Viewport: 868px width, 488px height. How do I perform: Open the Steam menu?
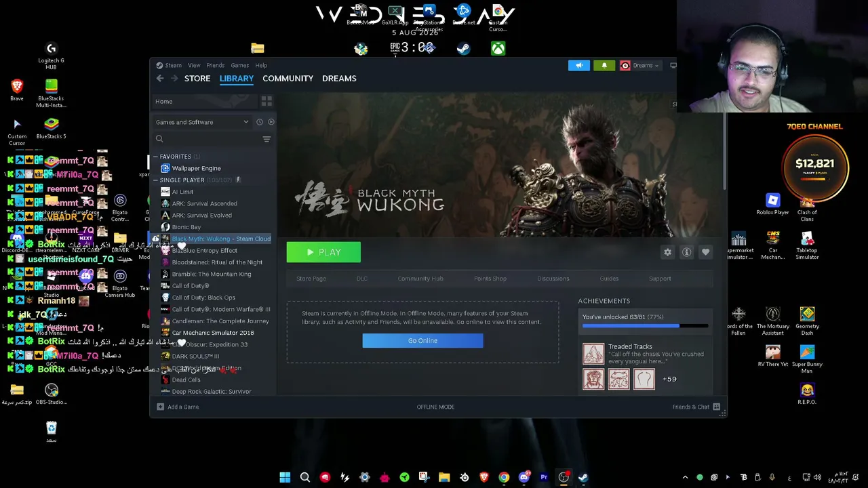pyautogui.click(x=173, y=65)
